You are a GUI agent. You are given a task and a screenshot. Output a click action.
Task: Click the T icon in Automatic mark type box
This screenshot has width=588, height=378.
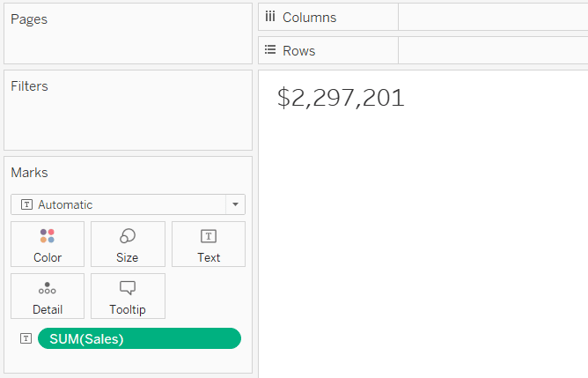coord(26,204)
